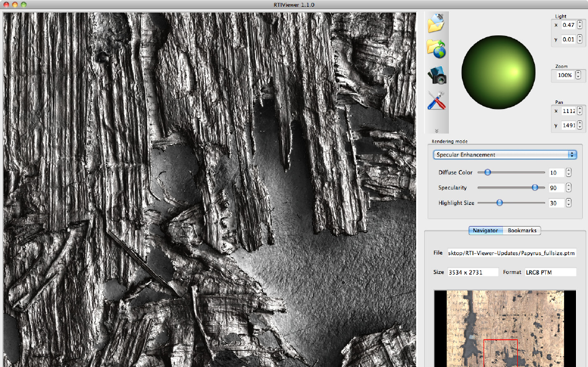This screenshot has height=367, width=588.
Task: Adjust the Light Y stepper arrows
Action: pyautogui.click(x=580, y=39)
